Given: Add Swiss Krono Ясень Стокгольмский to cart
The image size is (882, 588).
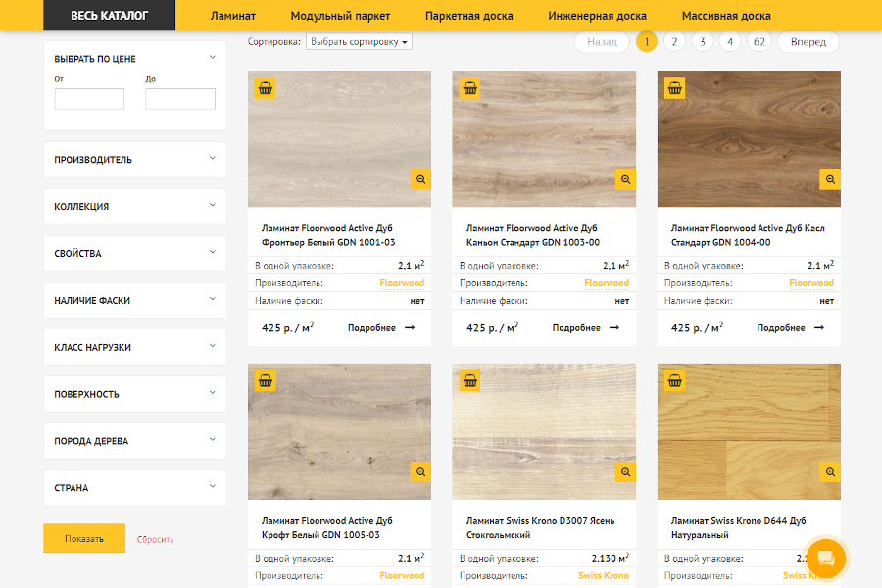Looking at the screenshot, I should coord(469,381).
